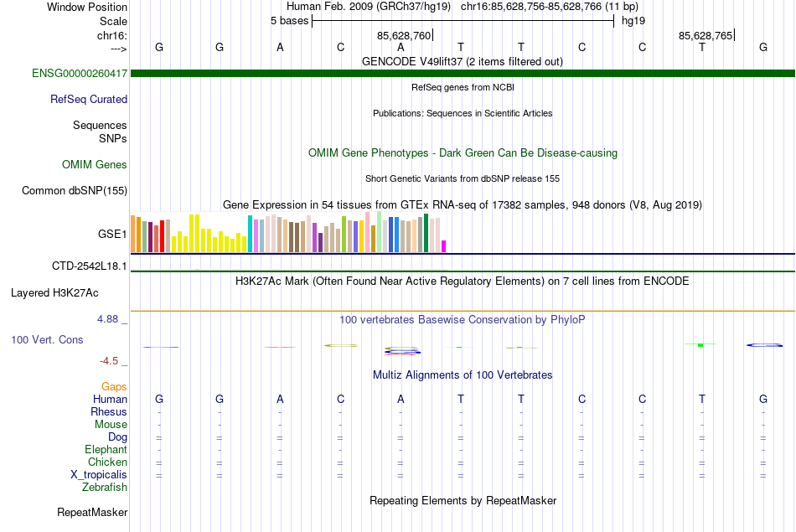Click the Window Position label
Image resolution: width=796 pixels, height=532 pixels.
tap(87, 7)
